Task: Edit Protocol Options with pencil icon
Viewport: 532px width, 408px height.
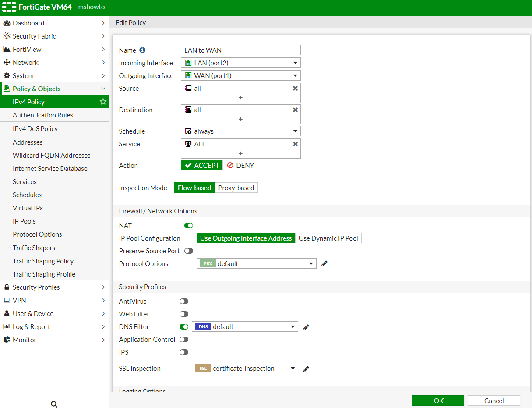Action: point(324,263)
